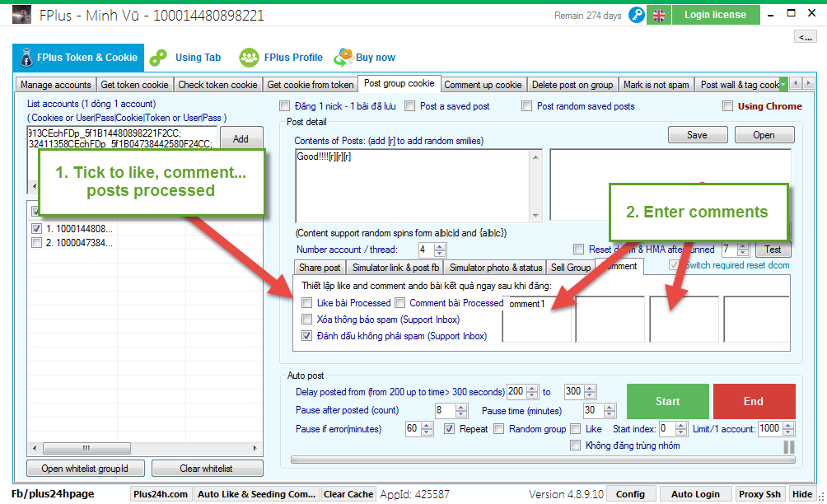Screen dimensions: 827x504
Task: Enable 'Post random saved posts' option
Action: click(527, 106)
